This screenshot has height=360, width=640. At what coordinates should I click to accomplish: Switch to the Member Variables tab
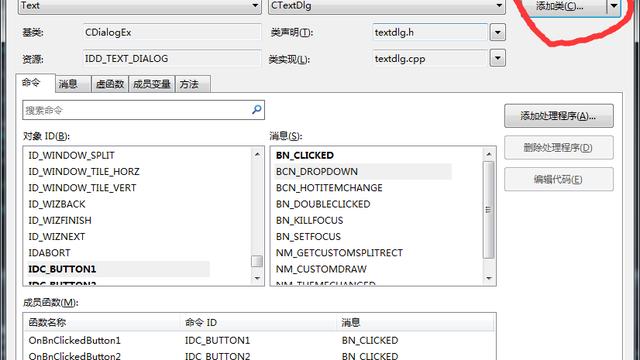point(152,84)
